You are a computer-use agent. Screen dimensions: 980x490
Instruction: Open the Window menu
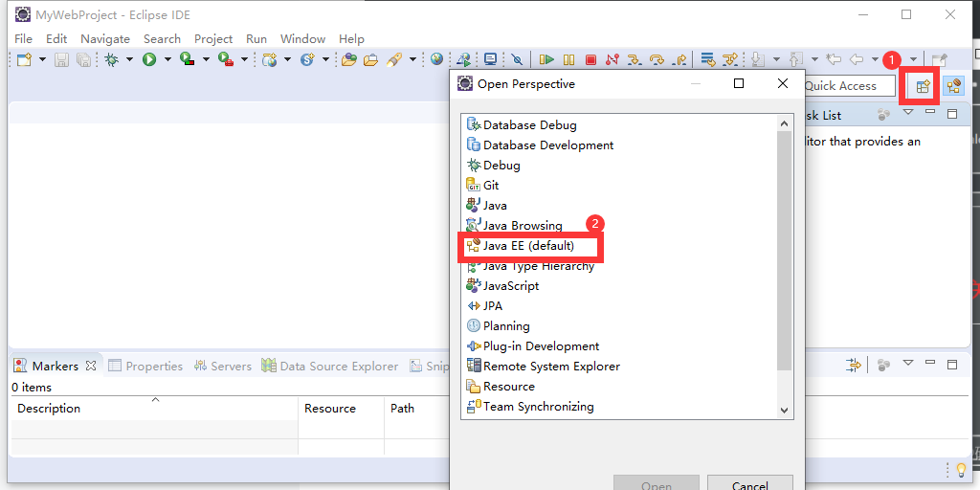[x=302, y=38]
